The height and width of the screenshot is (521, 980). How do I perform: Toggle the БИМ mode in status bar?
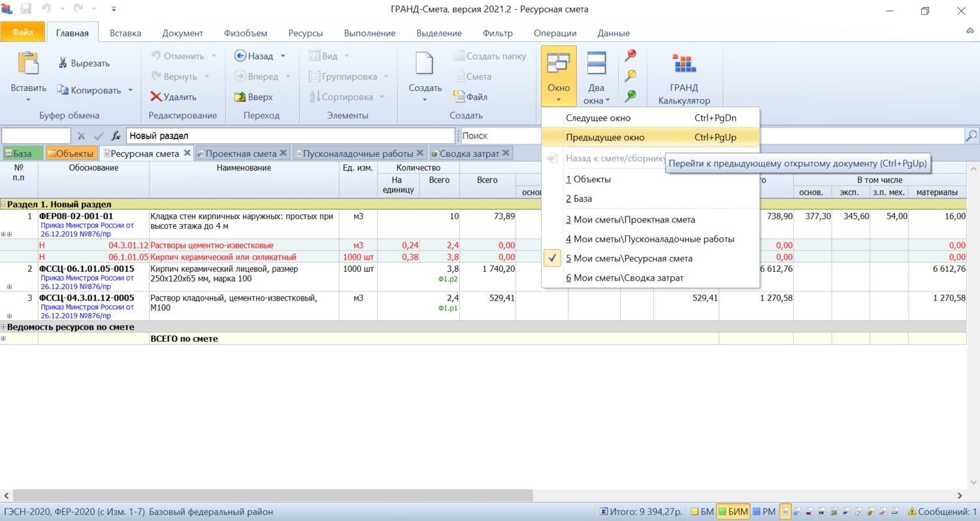click(732, 512)
